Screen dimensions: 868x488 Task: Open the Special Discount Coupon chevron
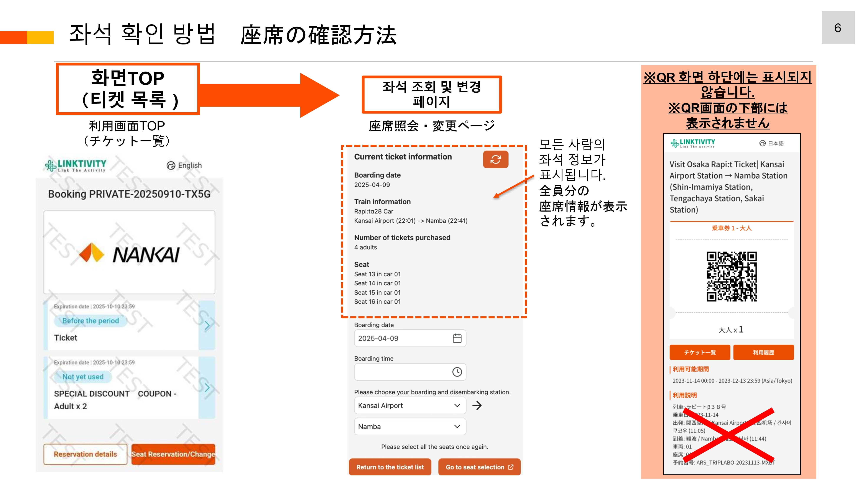coord(207,387)
